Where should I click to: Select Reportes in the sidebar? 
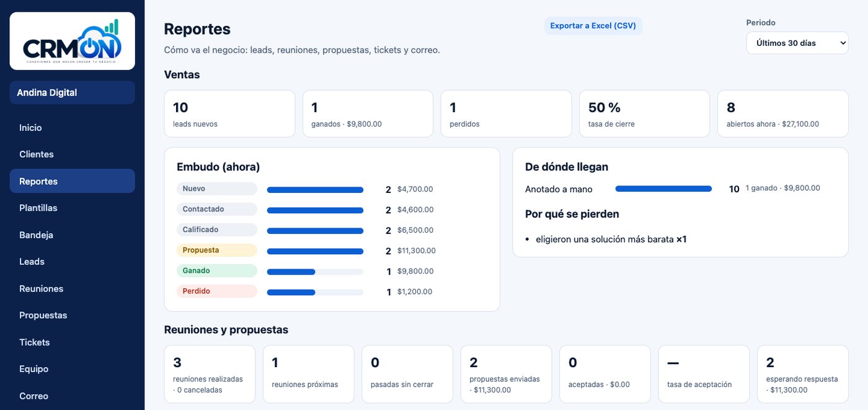click(72, 181)
